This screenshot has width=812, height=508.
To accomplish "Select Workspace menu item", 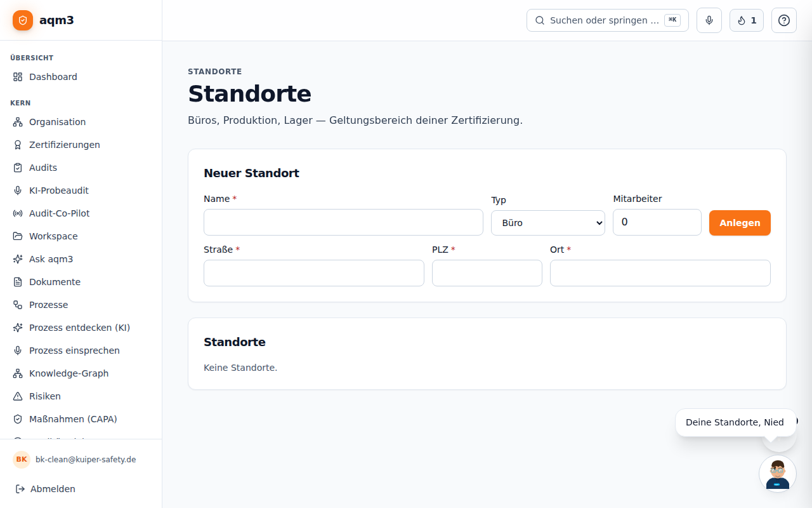I will [81, 236].
